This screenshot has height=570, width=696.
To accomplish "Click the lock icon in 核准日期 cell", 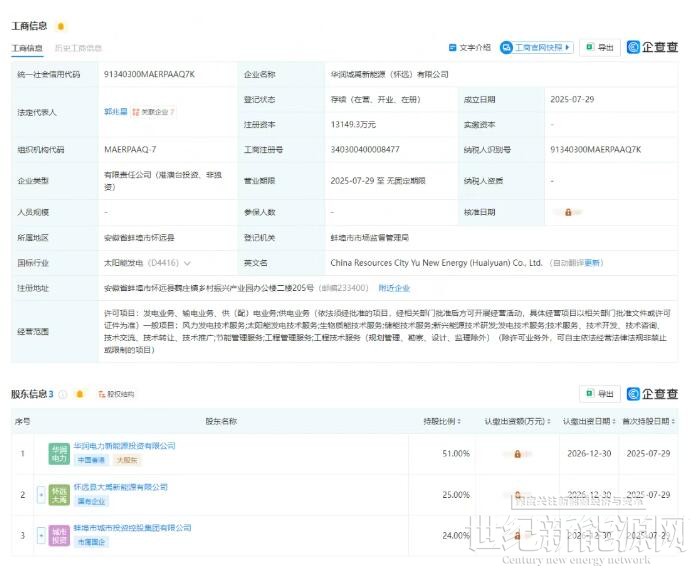I will (568, 212).
